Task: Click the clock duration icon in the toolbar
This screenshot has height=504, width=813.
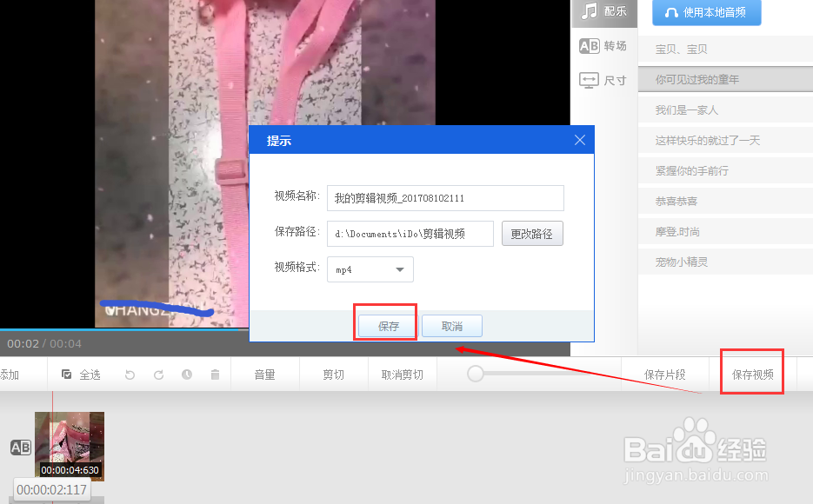Action: click(186, 374)
